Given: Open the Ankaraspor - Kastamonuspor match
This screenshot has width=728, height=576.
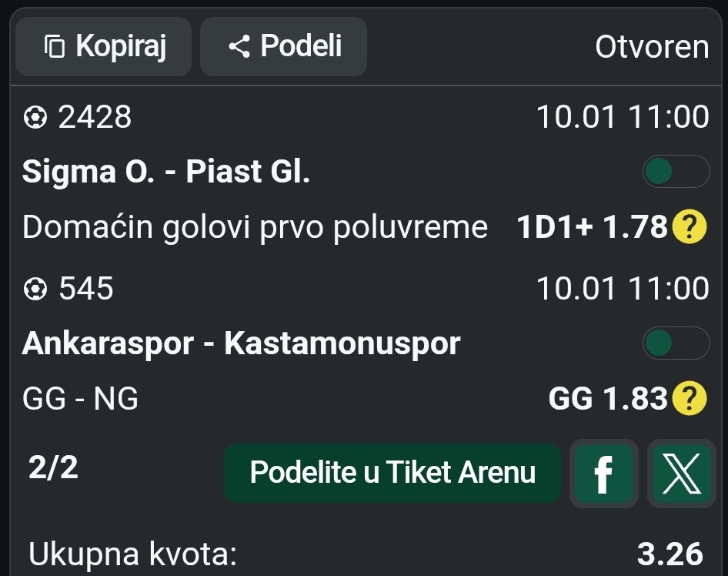Looking at the screenshot, I should 241,343.
